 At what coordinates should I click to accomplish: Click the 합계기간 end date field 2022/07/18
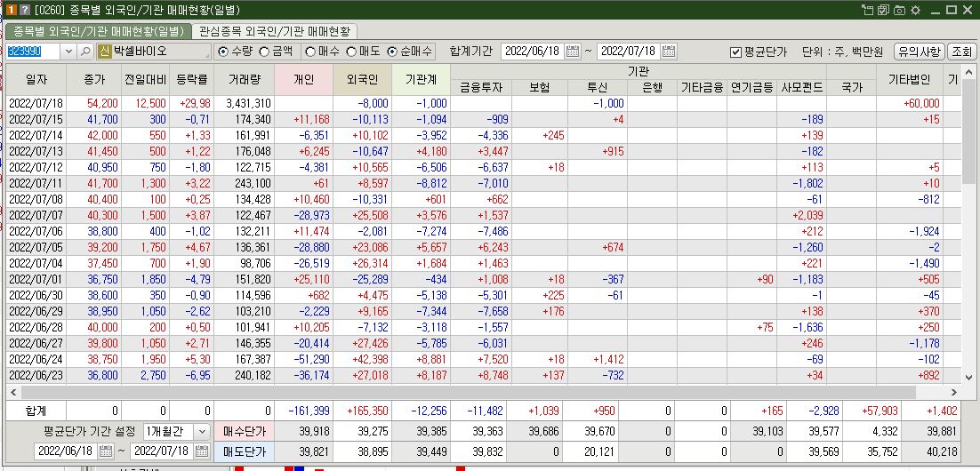630,52
